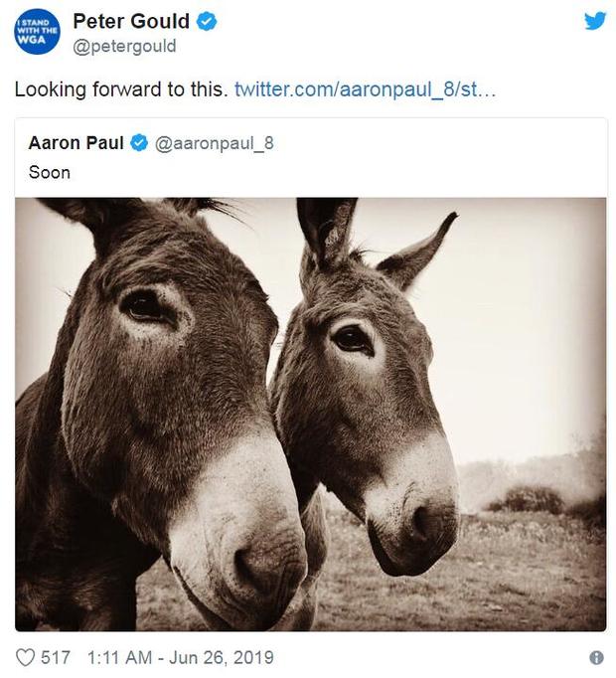The width and height of the screenshot is (616, 678).
Task: Open the twitter.com/aaronpaul_8 link
Action: [365, 89]
